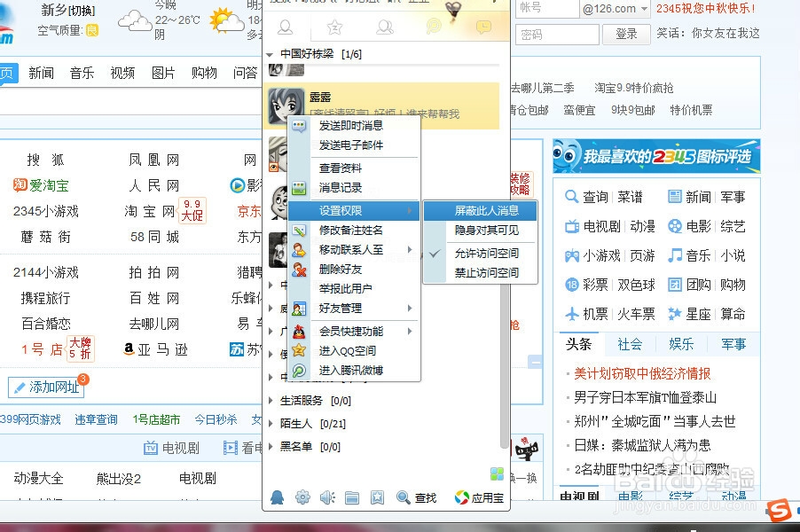This screenshot has height=532, width=800.
Task: Open the QQ main menu penguin icon
Action: [277, 497]
